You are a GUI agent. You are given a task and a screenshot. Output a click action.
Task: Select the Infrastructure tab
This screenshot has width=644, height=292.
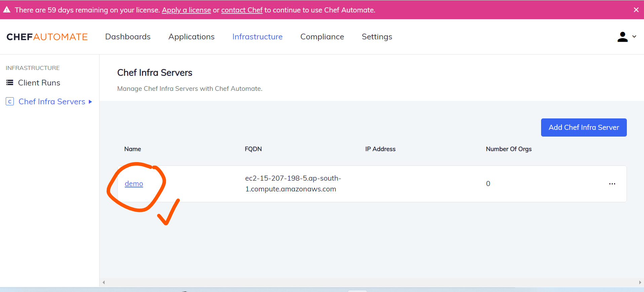257,37
